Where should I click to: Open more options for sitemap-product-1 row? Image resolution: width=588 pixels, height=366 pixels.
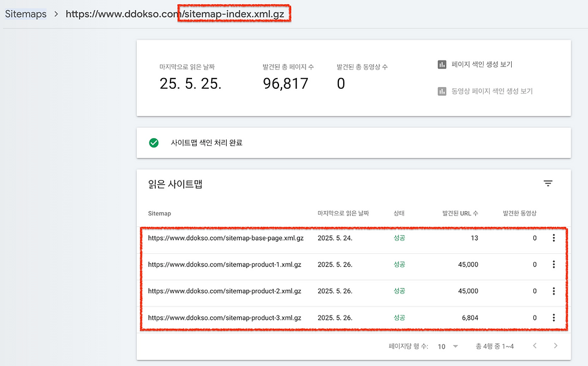(x=553, y=265)
